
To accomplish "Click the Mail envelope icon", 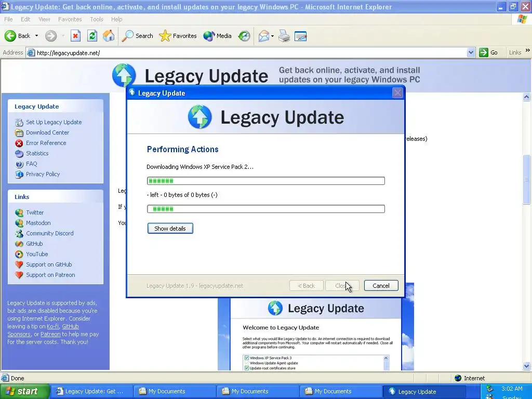I will (x=263, y=36).
